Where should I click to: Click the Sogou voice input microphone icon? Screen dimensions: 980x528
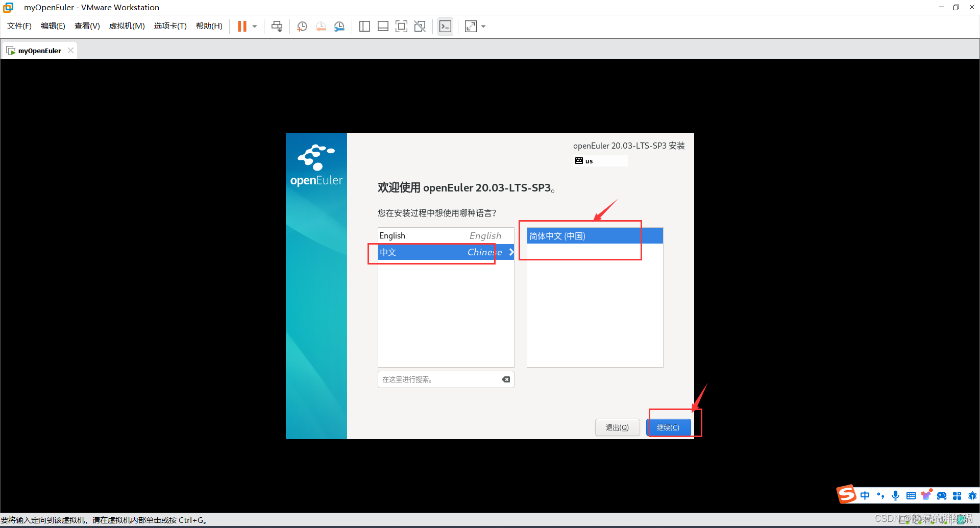[896, 495]
